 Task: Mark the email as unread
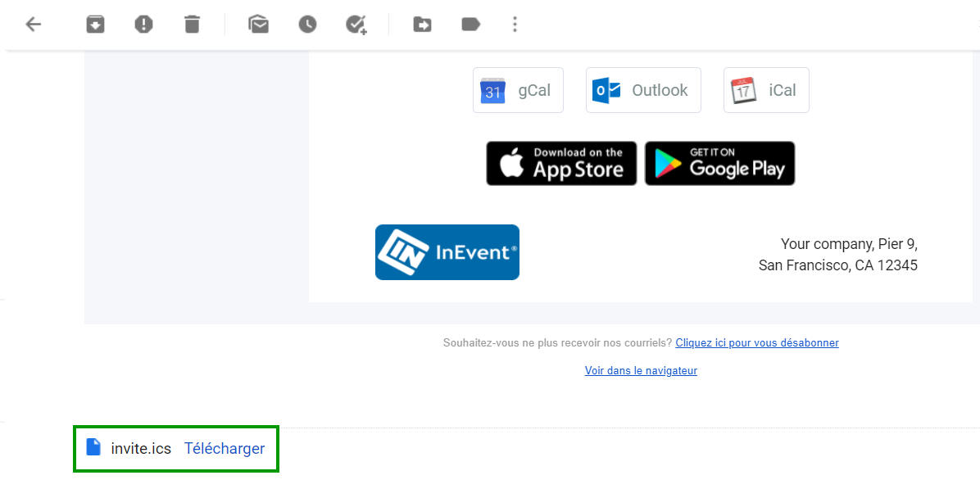(258, 25)
